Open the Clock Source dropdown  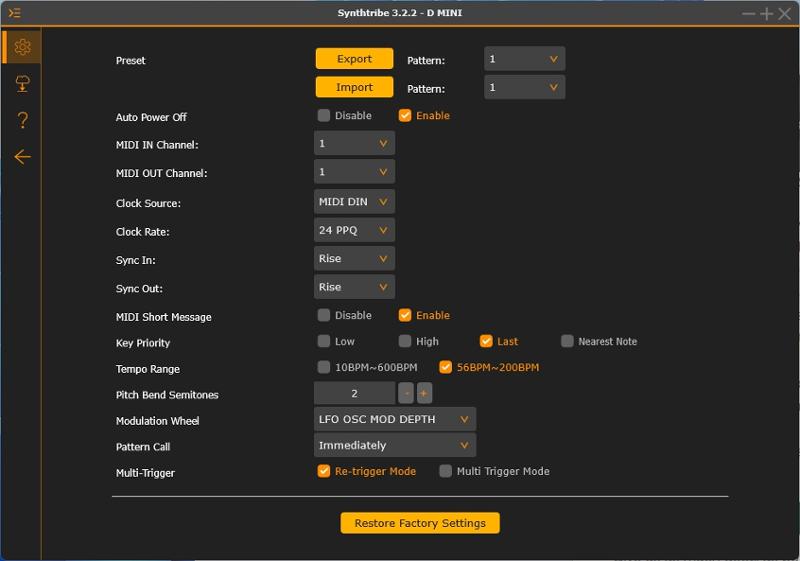[x=354, y=202]
